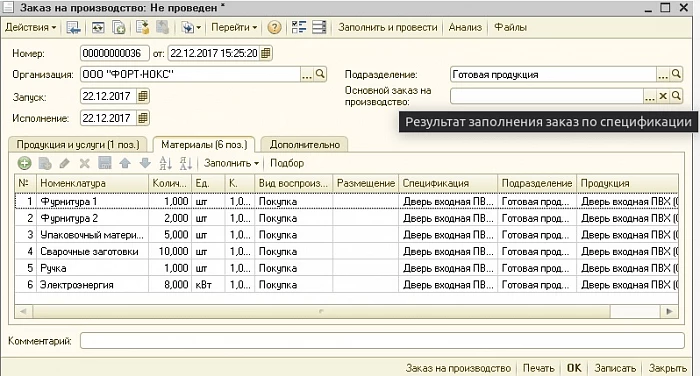This screenshot has height=376, width=700.
Task: Select the Электроэнергия row
Action: coord(346,284)
